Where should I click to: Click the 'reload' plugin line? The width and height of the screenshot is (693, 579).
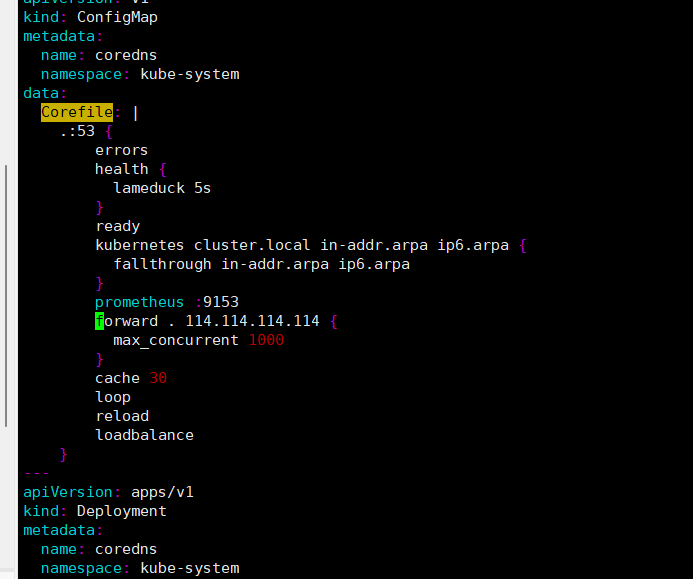coord(122,416)
